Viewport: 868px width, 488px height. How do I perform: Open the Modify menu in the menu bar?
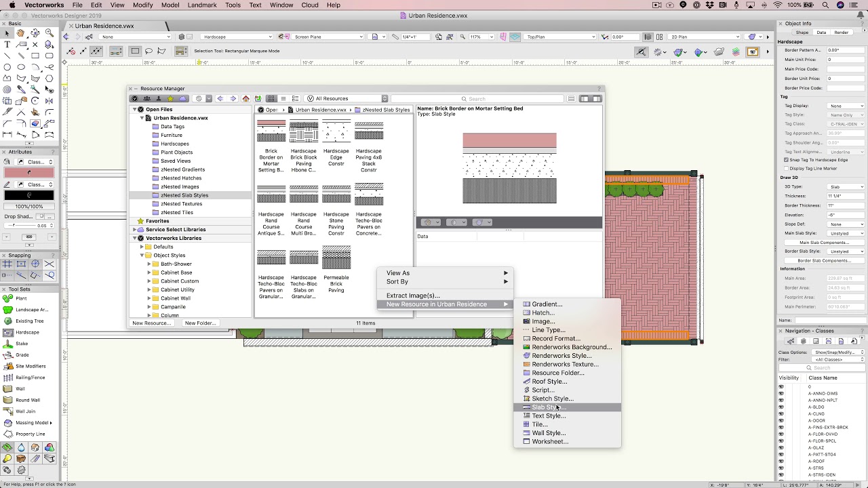[x=142, y=5]
